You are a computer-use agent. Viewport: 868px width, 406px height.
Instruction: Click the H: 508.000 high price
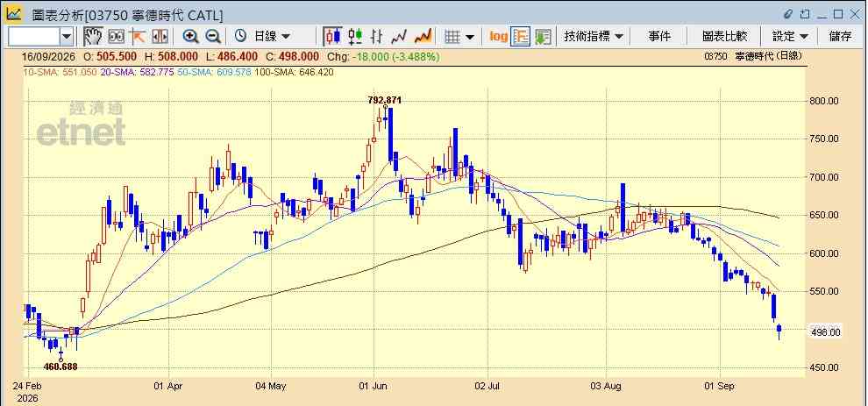pos(171,56)
